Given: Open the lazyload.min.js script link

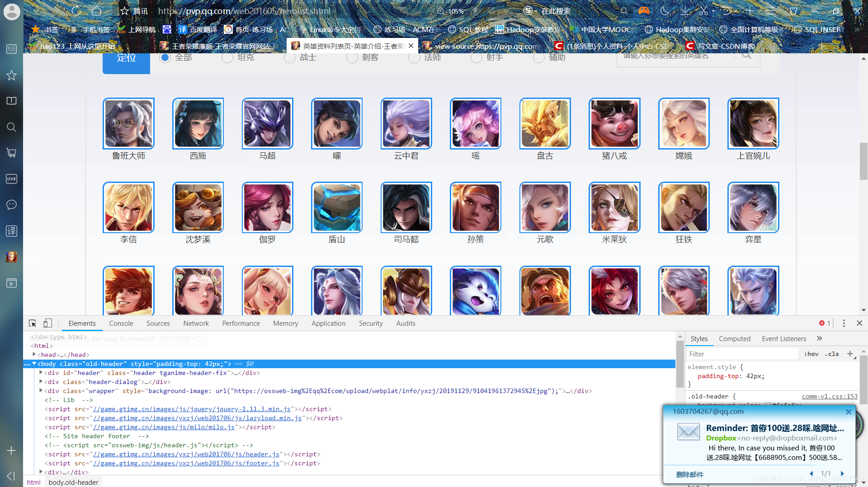Looking at the screenshot, I should pyautogui.click(x=198, y=418).
